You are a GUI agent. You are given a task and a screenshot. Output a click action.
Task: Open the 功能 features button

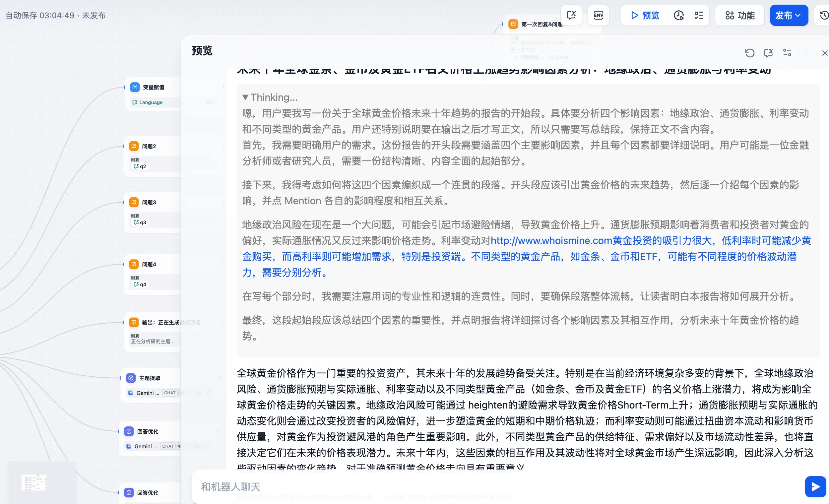[740, 15]
